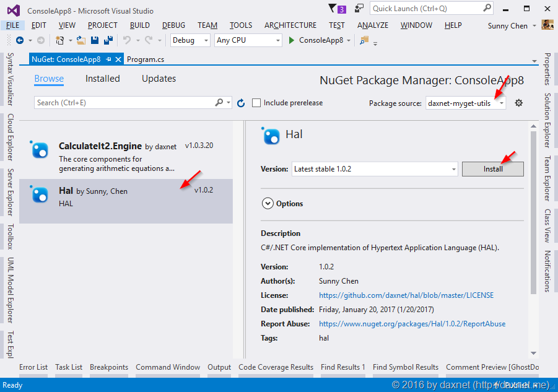This screenshot has height=392, width=558.
Task: Click the Save All icon
Action: (x=108, y=40)
